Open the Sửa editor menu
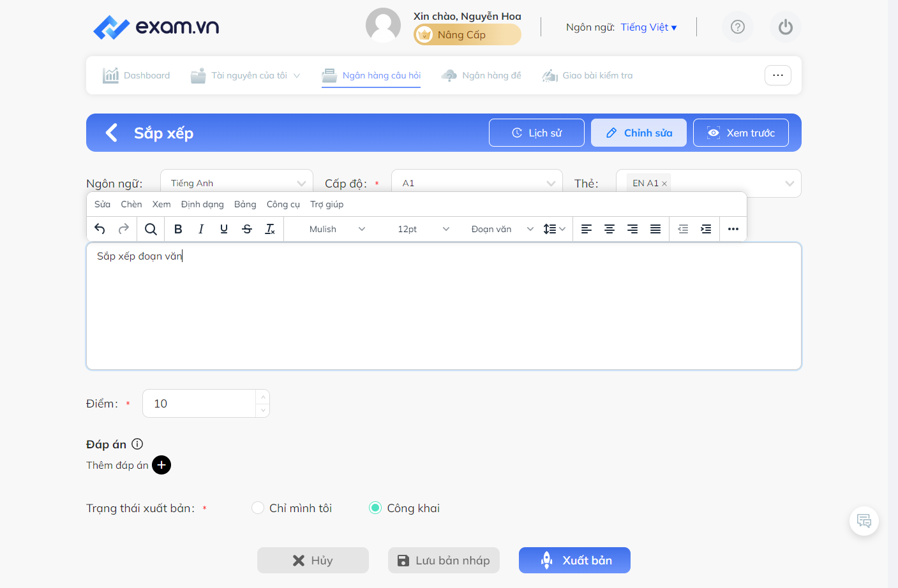The image size is (898, 588). coord(102,204)
